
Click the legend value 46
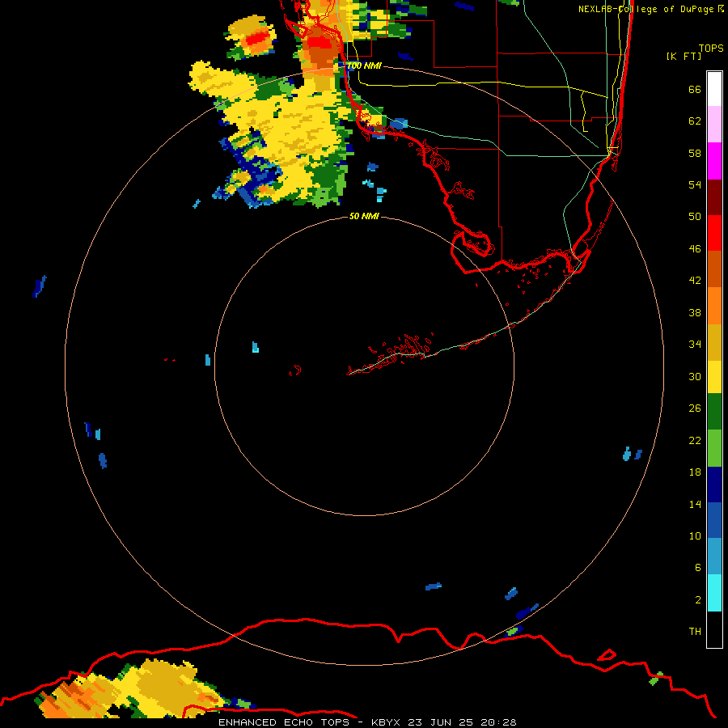[x=695, y=249]
